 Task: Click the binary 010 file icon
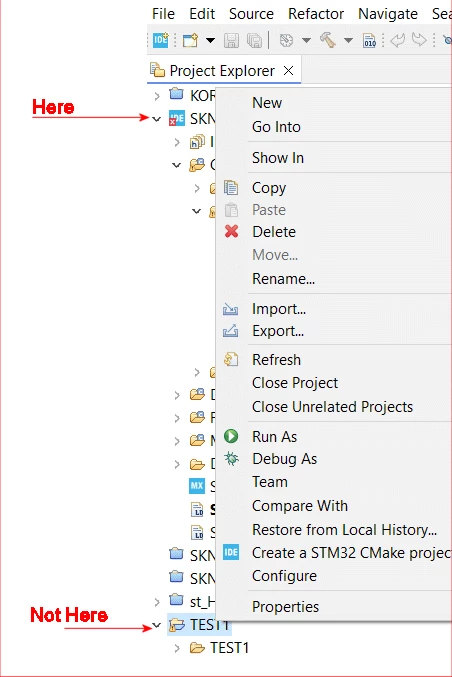[x=370, y=41]
